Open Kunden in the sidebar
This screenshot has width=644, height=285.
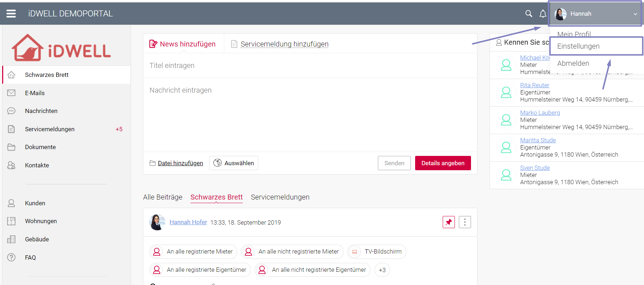[35, 203]
